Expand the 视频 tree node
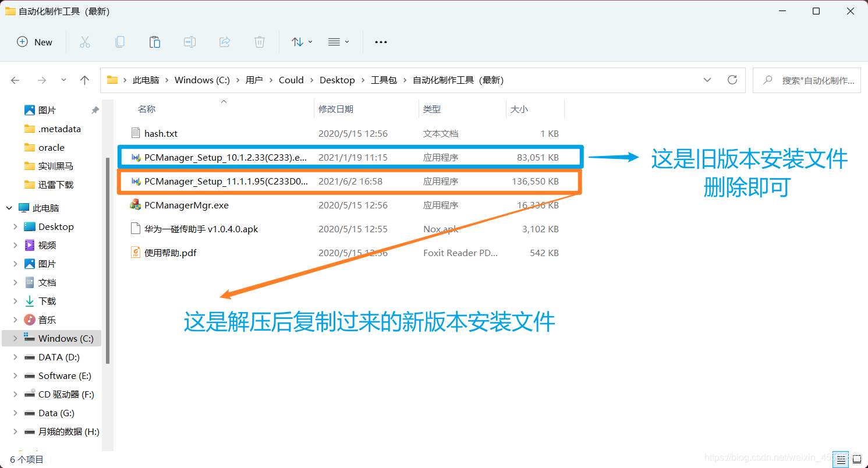This screenshot has height=468, width=868. (15, 245)
